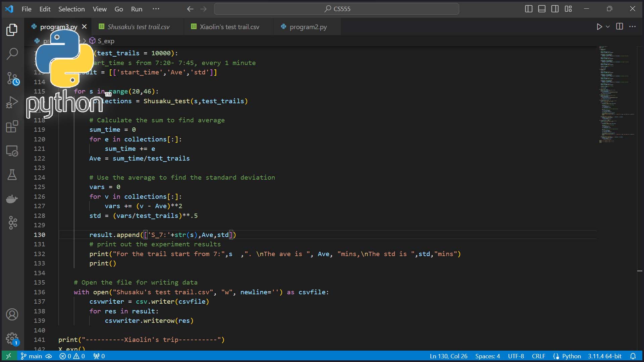644x362 pixels.
Task: Open Source Control view in activity bar
Action: click(x=12, y=78)
